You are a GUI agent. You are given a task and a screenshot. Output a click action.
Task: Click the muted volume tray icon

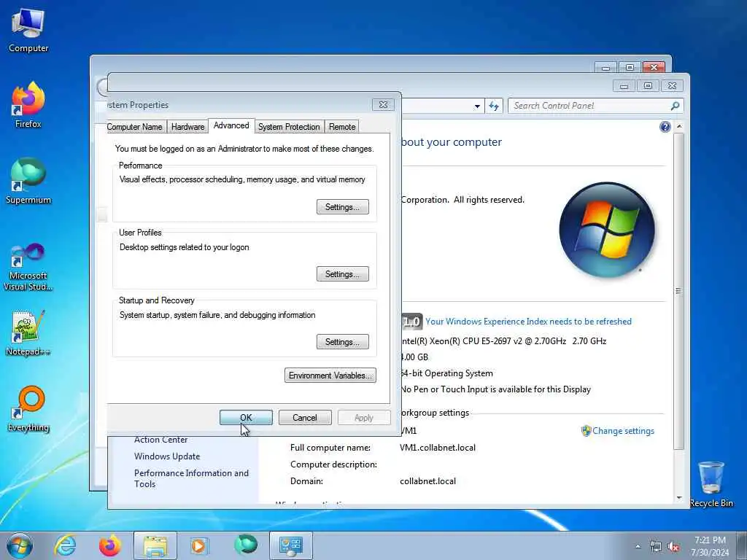tap(673, 547)
